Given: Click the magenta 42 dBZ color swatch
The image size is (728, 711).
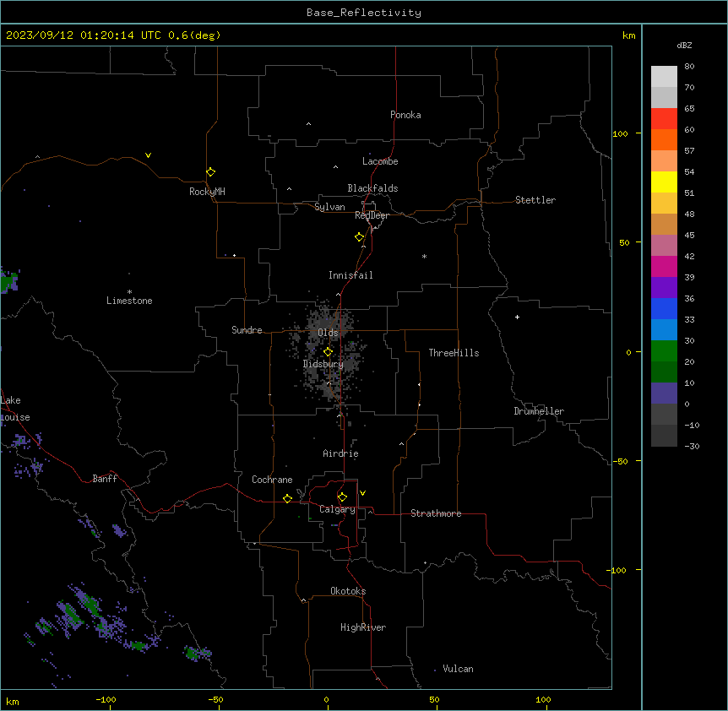Looking at the screenshot, I should click(664, 266).
